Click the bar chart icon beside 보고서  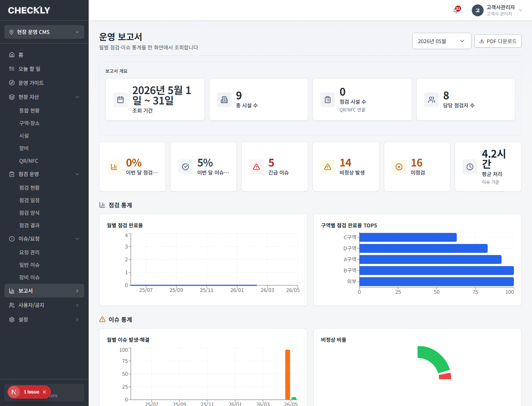pyautogui.click(x=12, y=291)
